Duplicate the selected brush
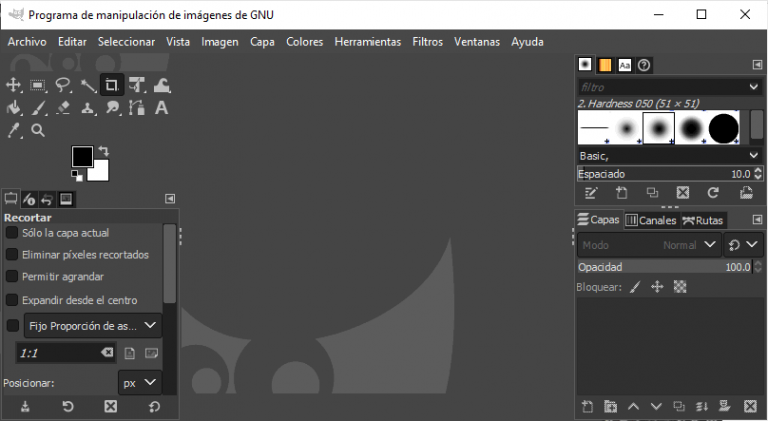This screenshot has height=421, width=768. 652,193
